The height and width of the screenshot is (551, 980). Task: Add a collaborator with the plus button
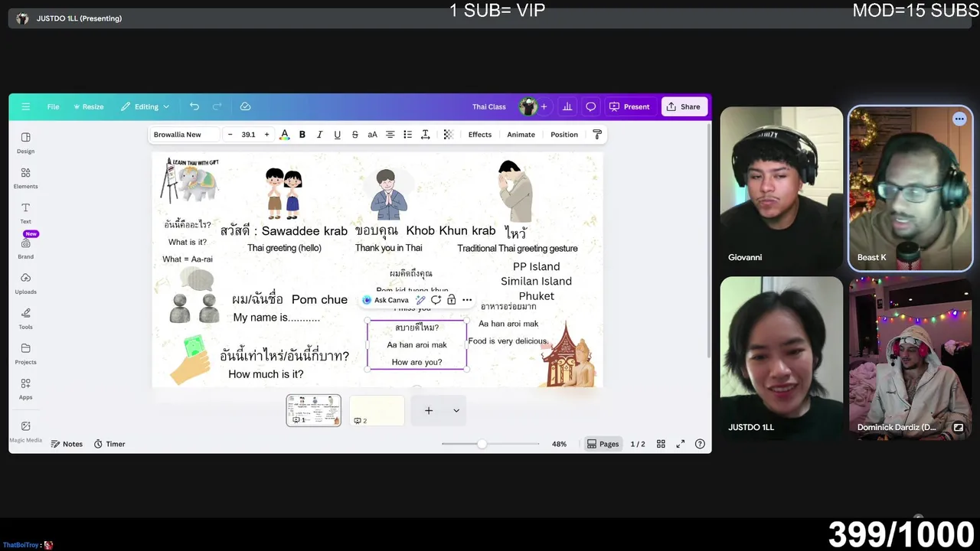[544, 107]
